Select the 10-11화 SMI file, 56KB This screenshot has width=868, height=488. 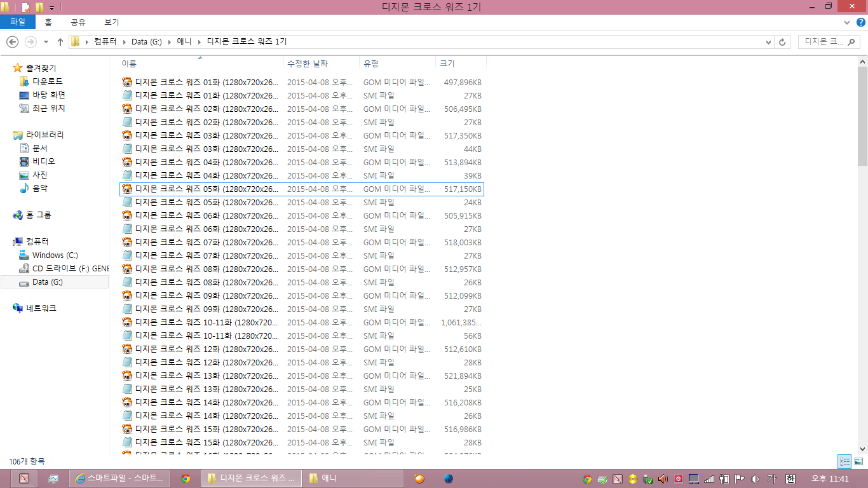[302, 335]
